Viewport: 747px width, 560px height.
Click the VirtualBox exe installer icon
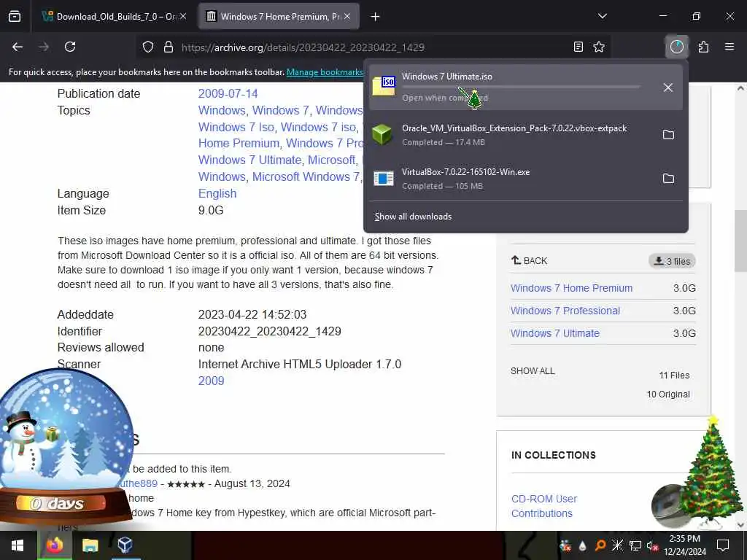pyautogui.click(x=384, y=179)
